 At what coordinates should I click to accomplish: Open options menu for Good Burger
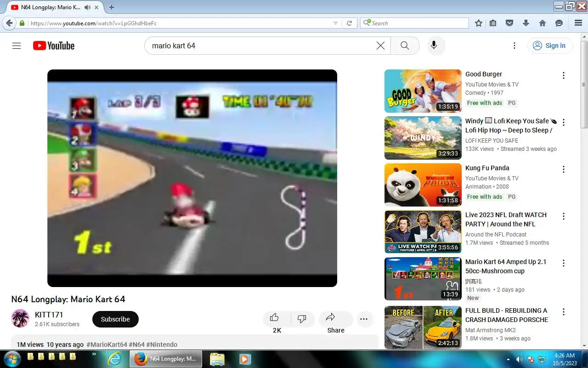[x=564, y=75]
